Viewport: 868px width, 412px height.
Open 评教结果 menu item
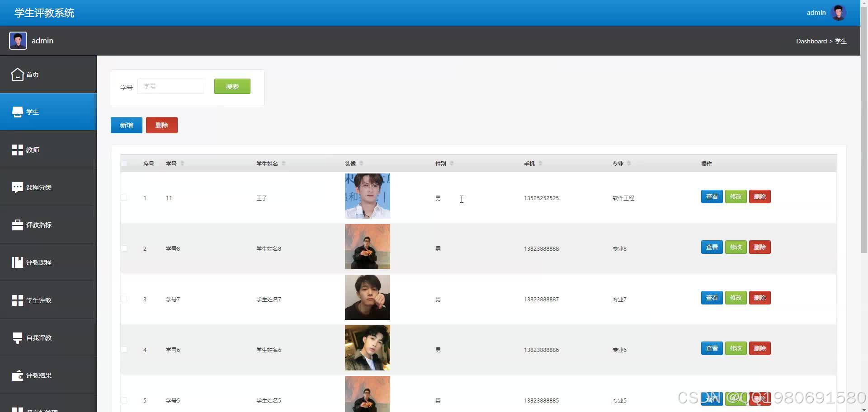48,375
